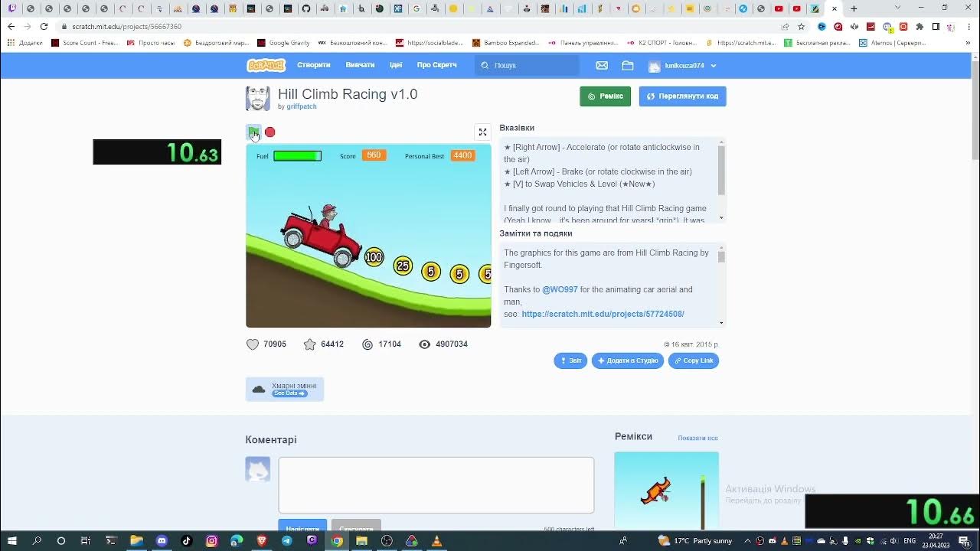
Task: Open the Aternos bookmark
Action: 892,43
